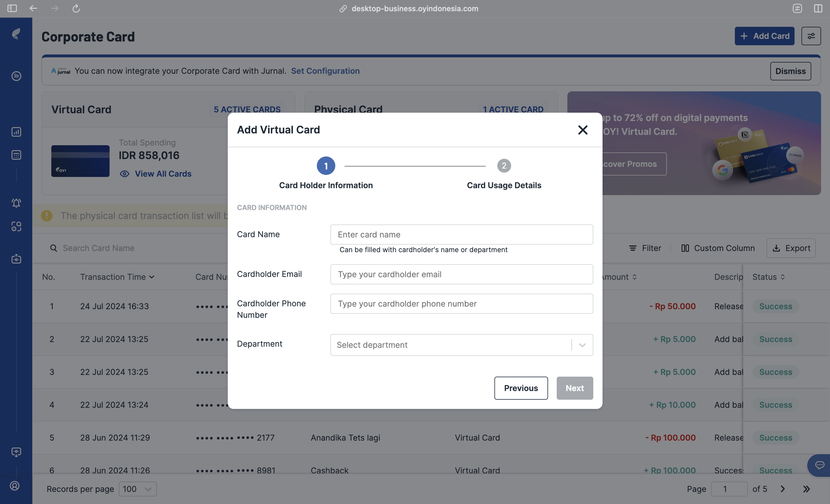Open the card menu icon in the sidebar
Image resolution: width=830 pixels, height=504 pixels.
point(16,155)
